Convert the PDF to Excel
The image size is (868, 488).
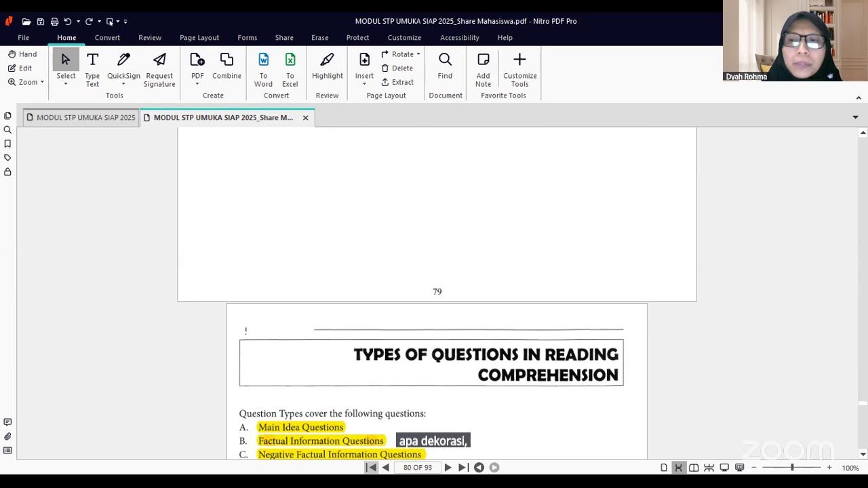290,70
